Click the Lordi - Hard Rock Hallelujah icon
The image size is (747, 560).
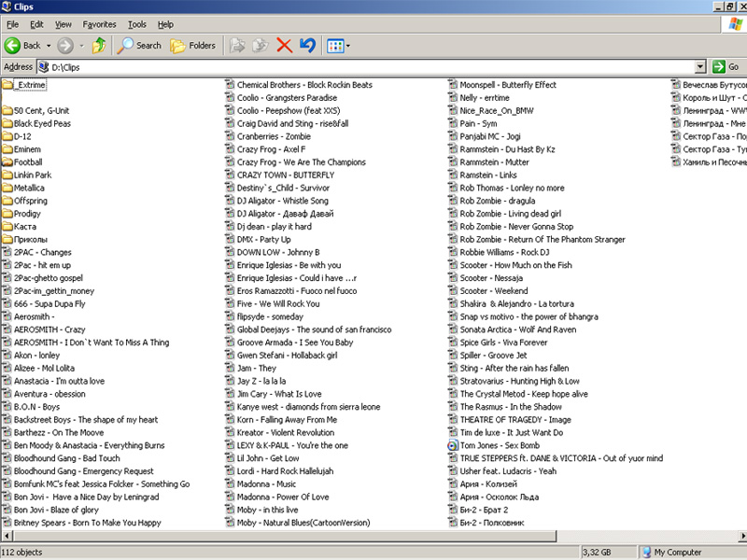230,471
